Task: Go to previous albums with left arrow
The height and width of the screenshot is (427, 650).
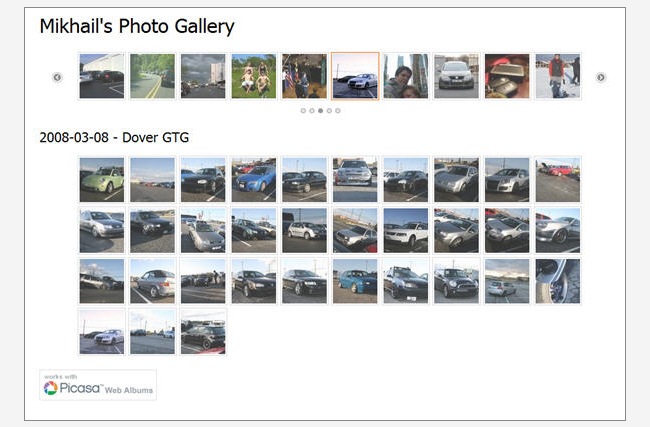Action: tap(57, 78)
